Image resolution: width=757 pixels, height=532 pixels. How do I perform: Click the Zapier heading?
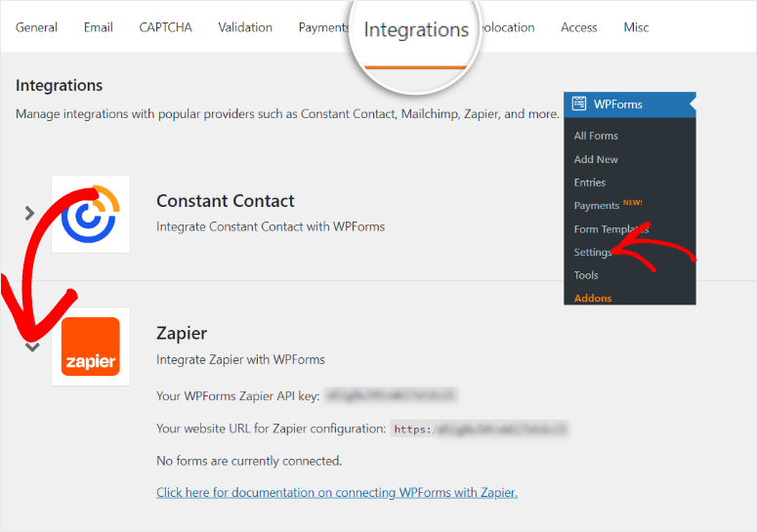182,333
